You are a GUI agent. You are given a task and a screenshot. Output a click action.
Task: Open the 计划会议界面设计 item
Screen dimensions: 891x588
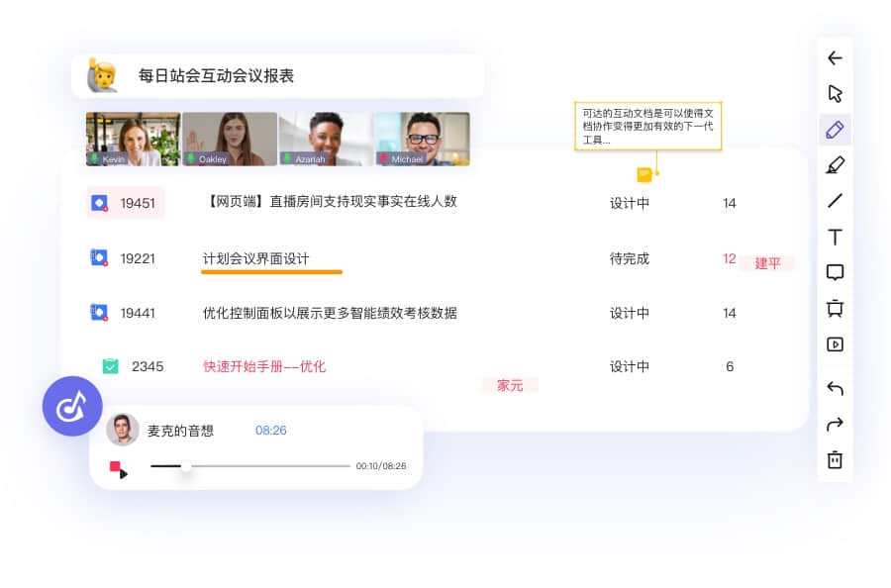255,259
